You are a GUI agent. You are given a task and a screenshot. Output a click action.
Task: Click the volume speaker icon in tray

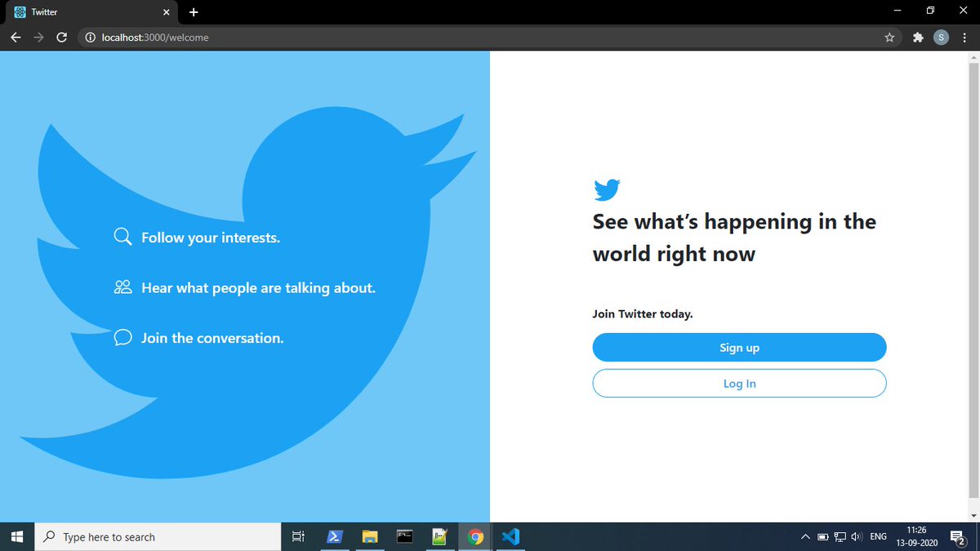(x=857, y=537)
